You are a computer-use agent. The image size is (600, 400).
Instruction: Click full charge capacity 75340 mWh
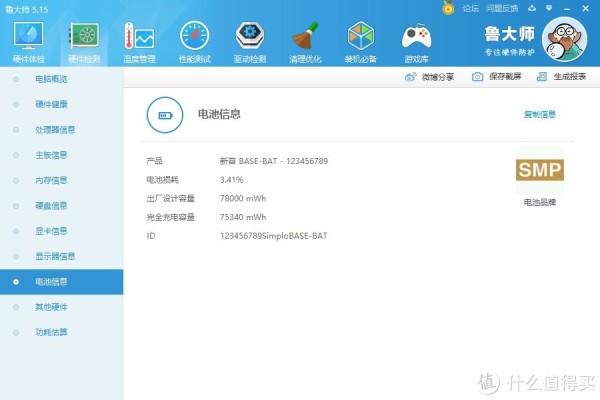pyautogui.click(x=243, y=217)
